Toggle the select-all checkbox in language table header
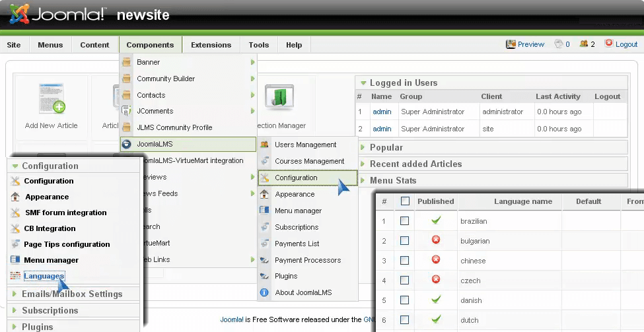The image size is (644, 332). point(405,201)
